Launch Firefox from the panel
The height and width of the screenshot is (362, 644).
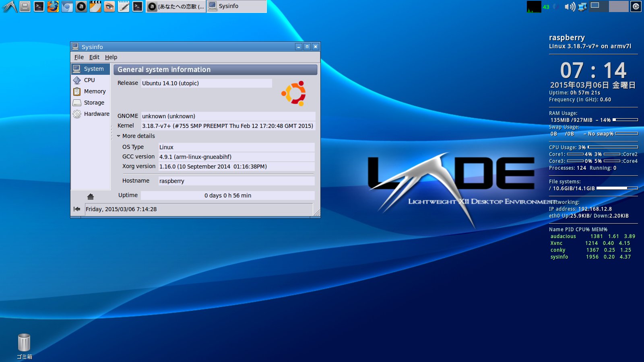53,6
